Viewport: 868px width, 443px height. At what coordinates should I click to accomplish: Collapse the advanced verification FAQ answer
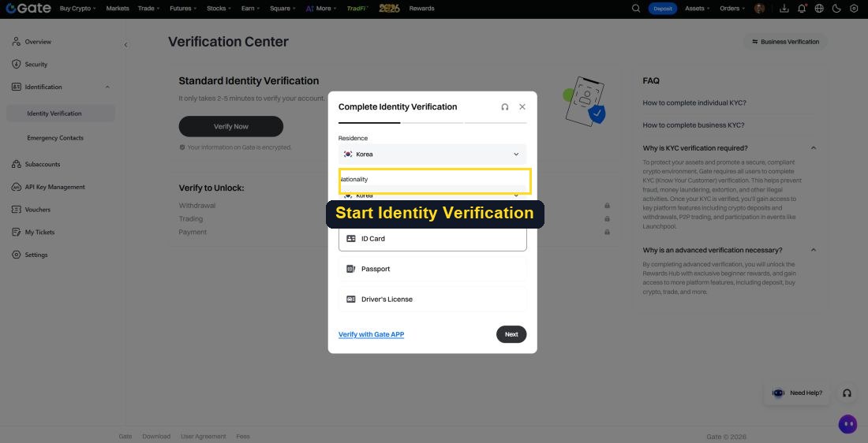(814, 250)
